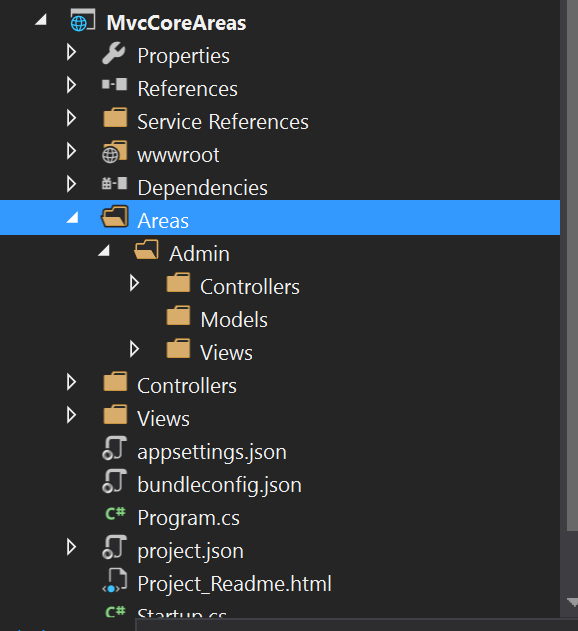Click the Service References folder icon
Viewport: 578px width, 631px height.
[x=115, y=118]
